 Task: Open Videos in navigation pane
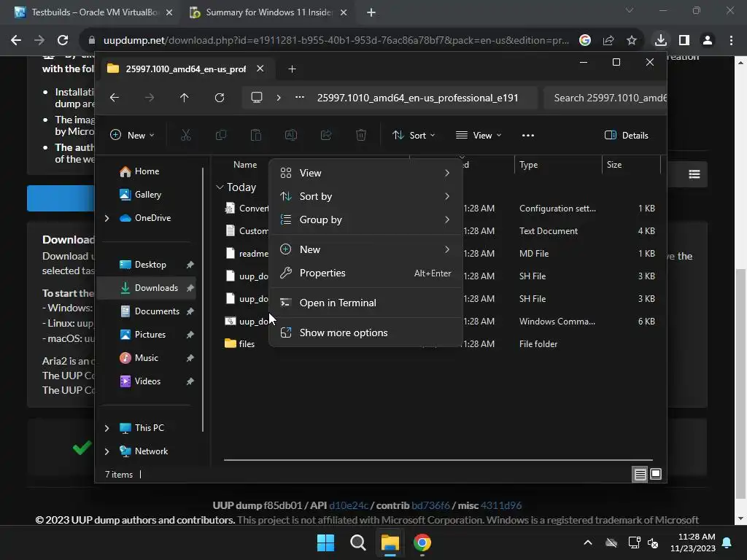coord(146,381)
